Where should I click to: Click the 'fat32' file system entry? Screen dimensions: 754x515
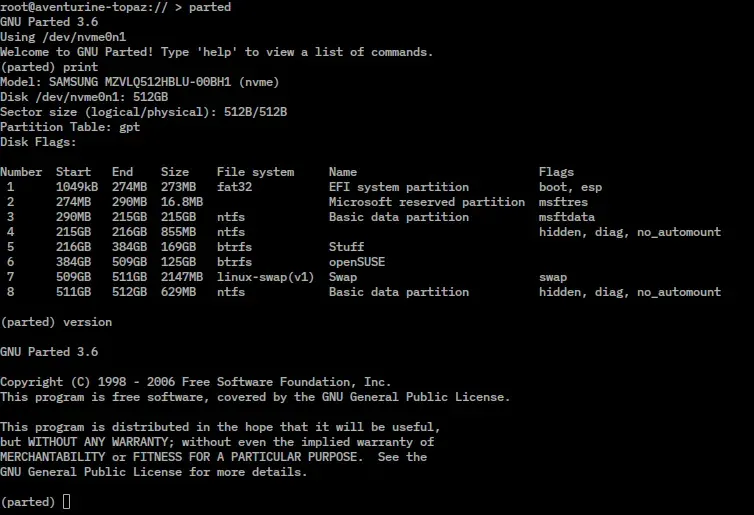coord(235,187)
